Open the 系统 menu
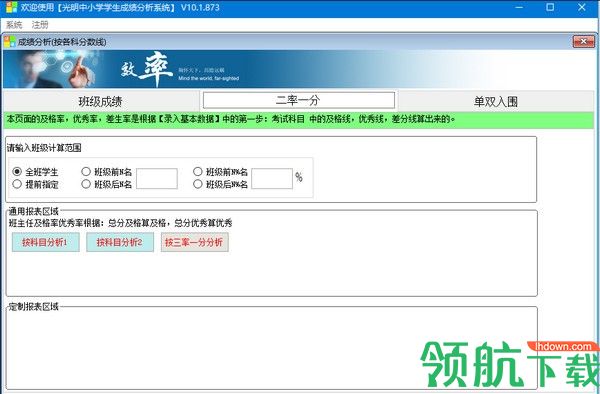The width and height of the screenshot is (600, 394). click(14, 25)
